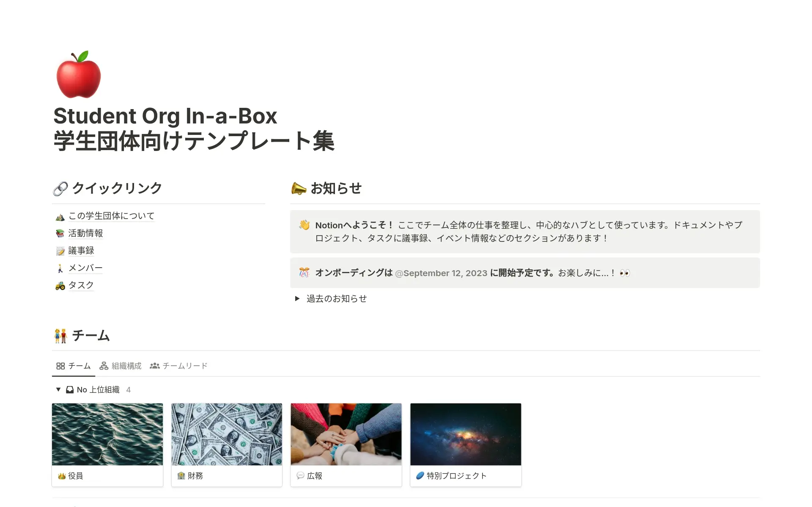Open the 特別プロジェクト galaxy card
Screen dimensions: 812x507
(x=466, y=445)
